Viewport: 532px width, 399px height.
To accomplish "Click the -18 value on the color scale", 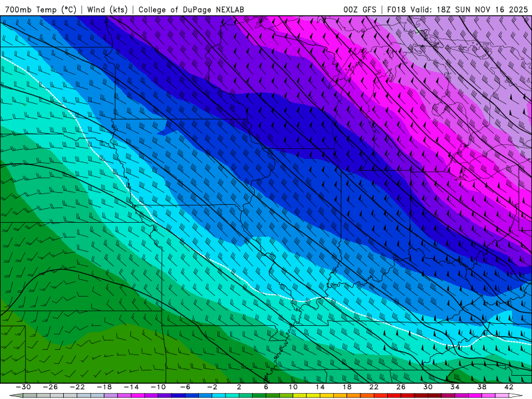I will [104, 387].
